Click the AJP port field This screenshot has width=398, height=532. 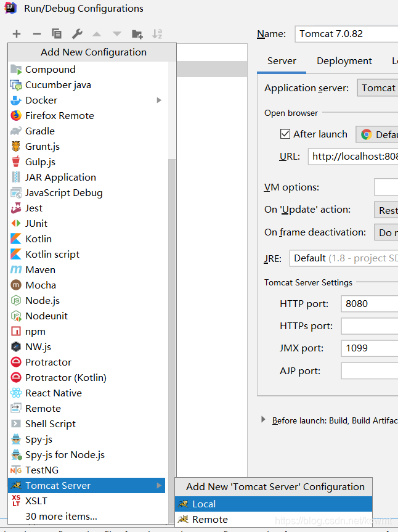370,371
